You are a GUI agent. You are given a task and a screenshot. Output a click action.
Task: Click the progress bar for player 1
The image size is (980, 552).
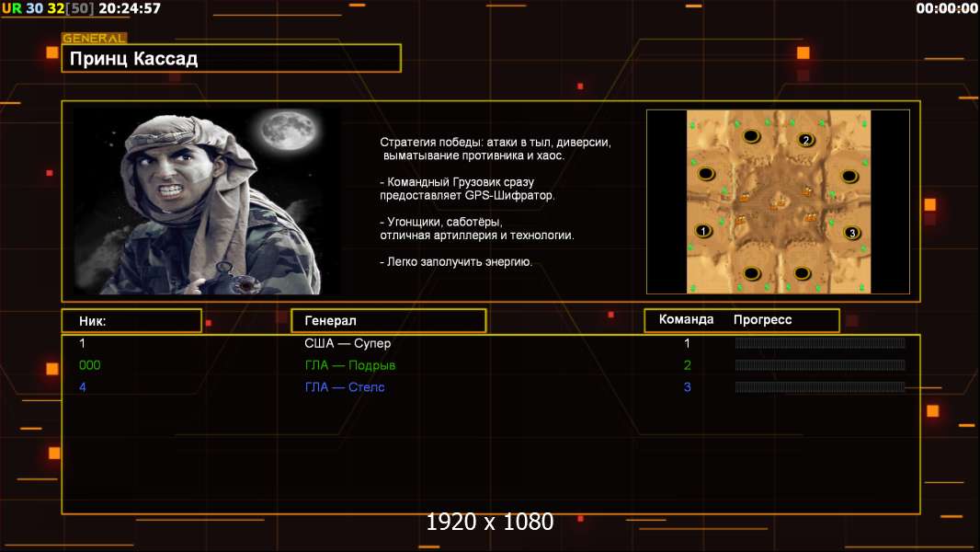tap(819, 343)
